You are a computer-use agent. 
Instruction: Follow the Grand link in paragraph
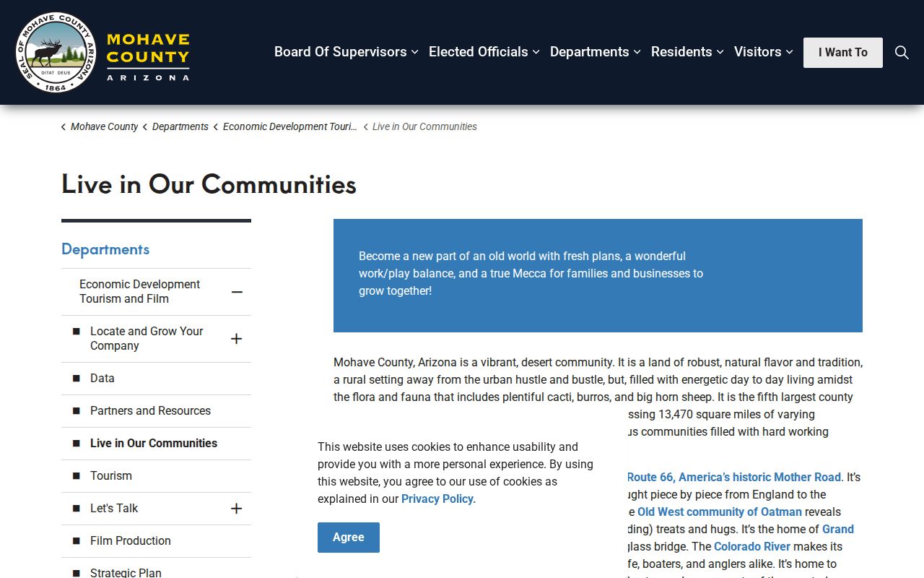pyautogui.click(x=838, y=529)
